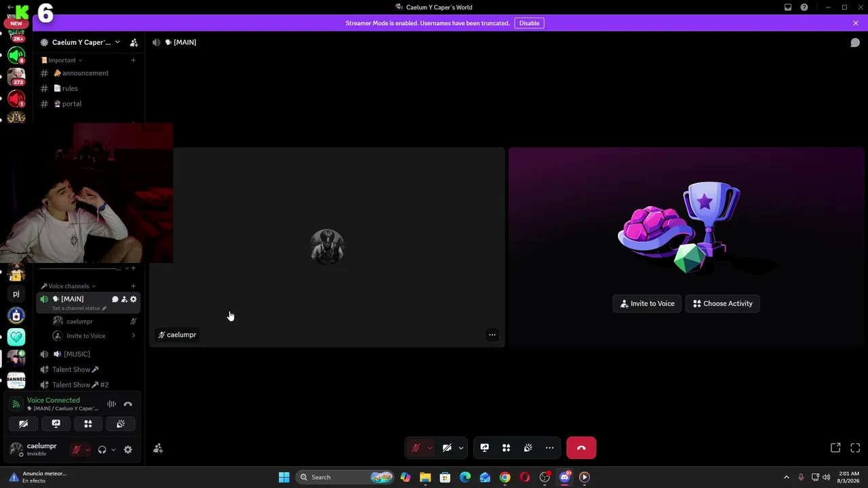The image size is (868, 488).
Task: Click the Choose Activity button
Action: (x=722, y=304)
